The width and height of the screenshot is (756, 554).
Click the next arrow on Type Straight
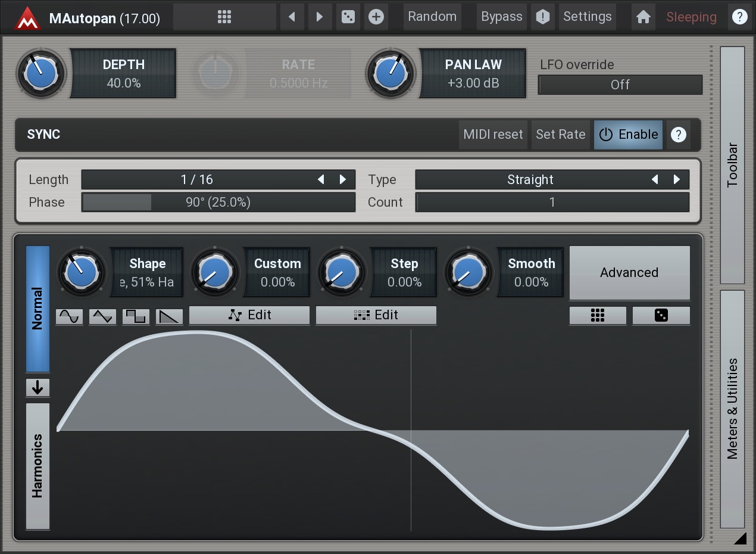click(x=677, y=180)
